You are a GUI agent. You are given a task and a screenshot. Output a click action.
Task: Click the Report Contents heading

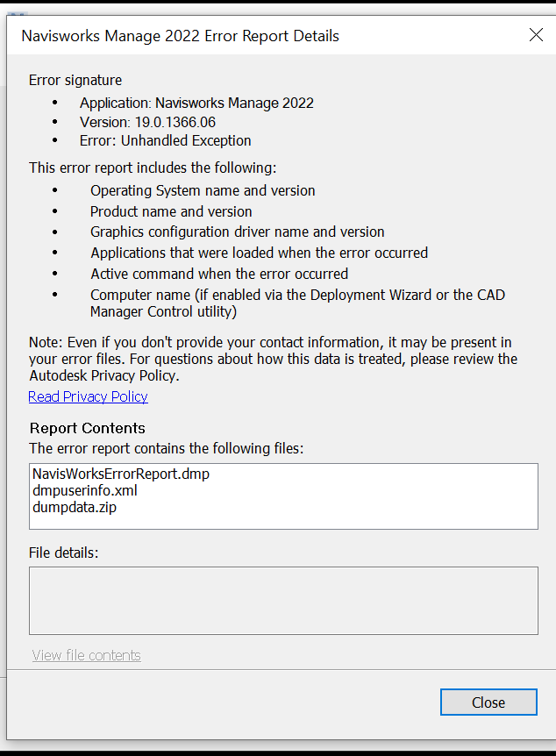(88, 428)
